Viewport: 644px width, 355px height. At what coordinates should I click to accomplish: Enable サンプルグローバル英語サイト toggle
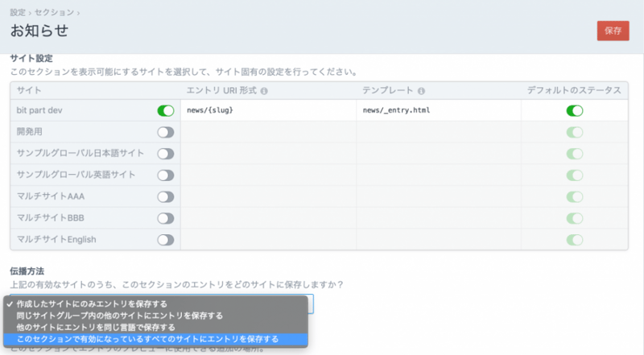166,175
